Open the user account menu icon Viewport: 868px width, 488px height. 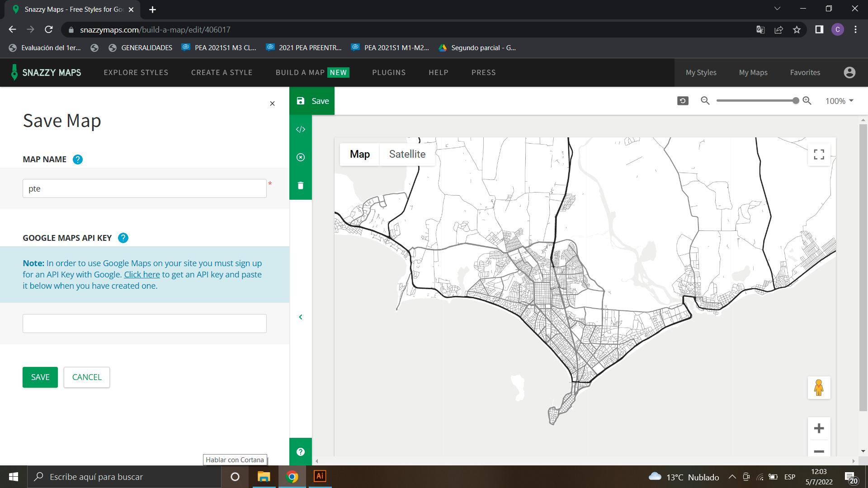pos(849,72)
